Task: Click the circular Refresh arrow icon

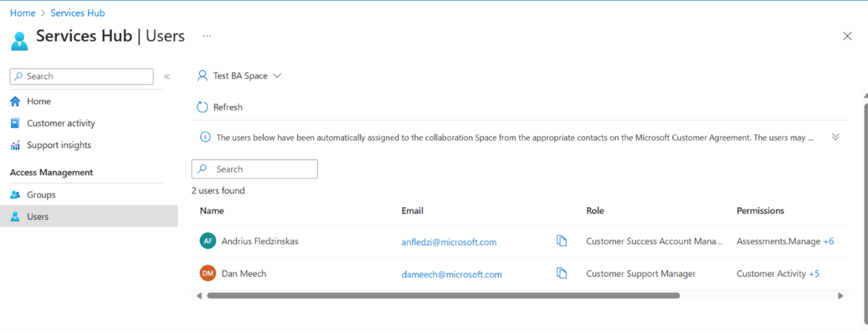Action: click(202, 107)
